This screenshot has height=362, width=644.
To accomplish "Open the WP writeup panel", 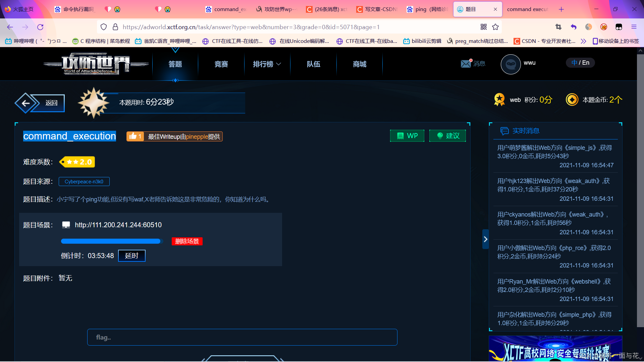I will coord(407,136).
